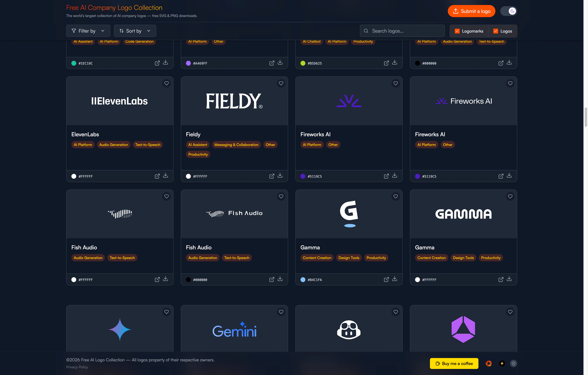Open the Sort by dropdown
This screenshot has width=588, height=375.
tap(135, 31)
